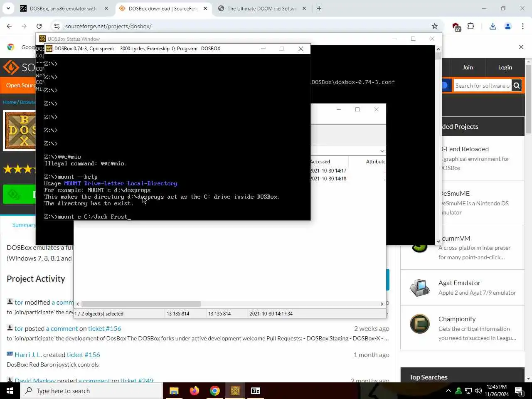Click the 7-Zip horizontal scrollbar left arrow
The width and height of the screenshot is (532, 399).
(78, 304)
